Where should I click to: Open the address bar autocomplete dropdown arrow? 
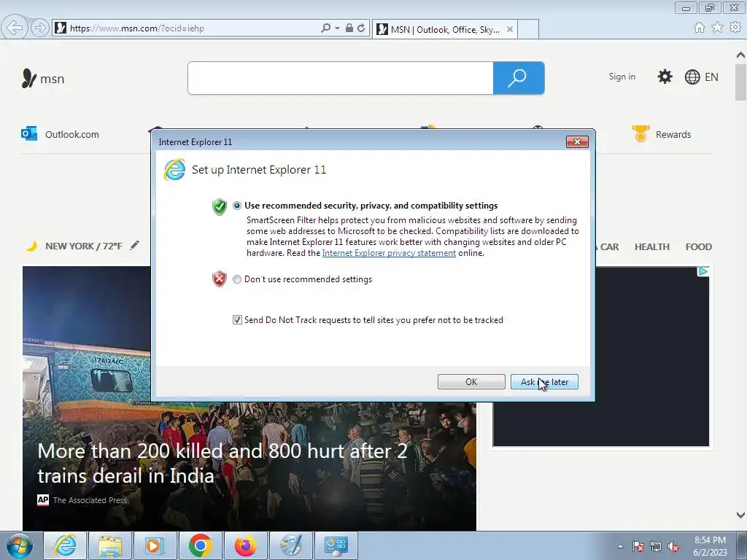tap(337, 28)
